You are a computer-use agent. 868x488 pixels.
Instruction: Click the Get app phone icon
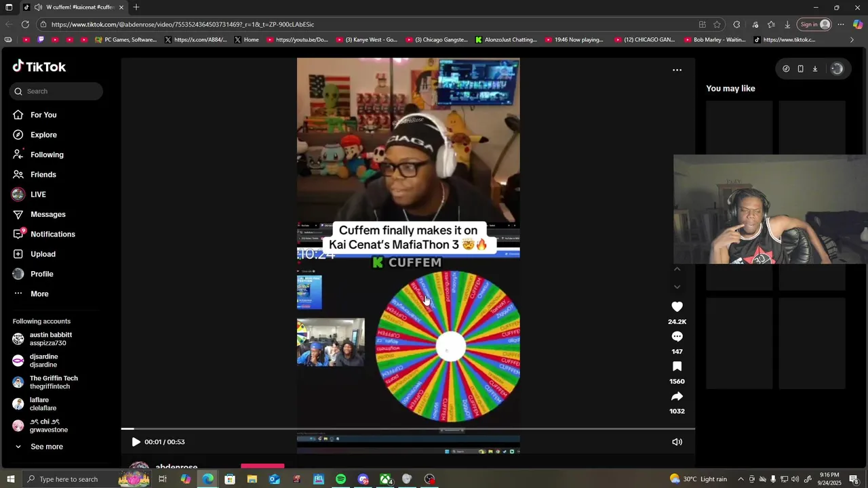[800, 68]
